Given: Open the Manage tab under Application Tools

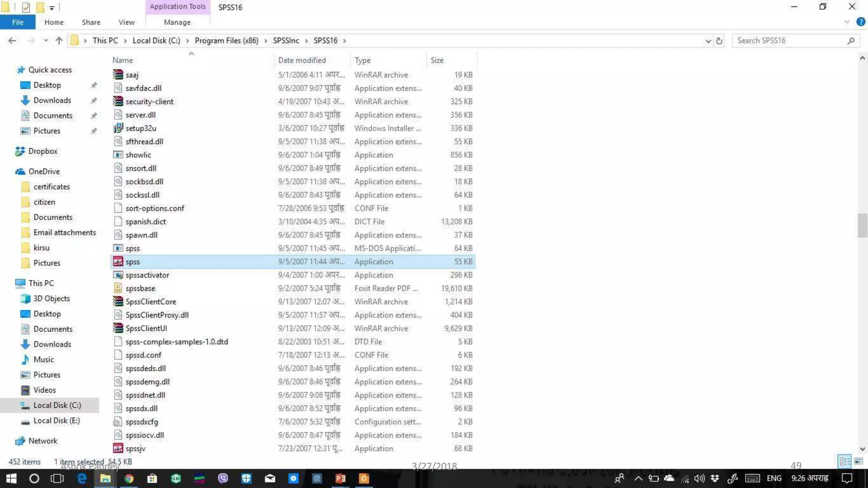Looking at the screenshot, I should tap(177, 22).
